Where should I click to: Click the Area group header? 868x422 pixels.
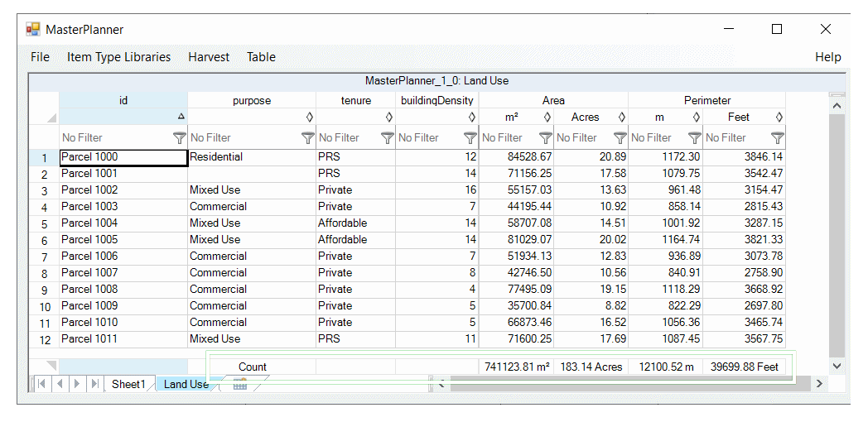coord(553,100)
